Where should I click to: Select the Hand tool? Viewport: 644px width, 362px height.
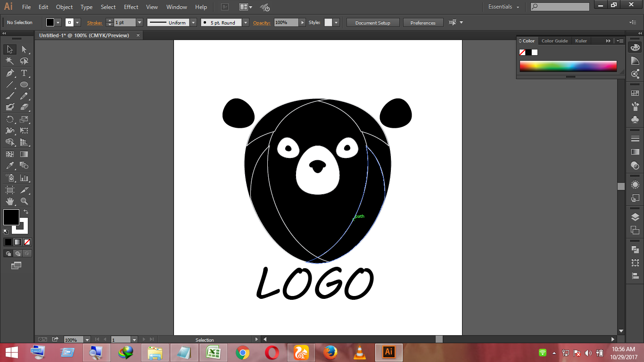[x=10, y=202]
